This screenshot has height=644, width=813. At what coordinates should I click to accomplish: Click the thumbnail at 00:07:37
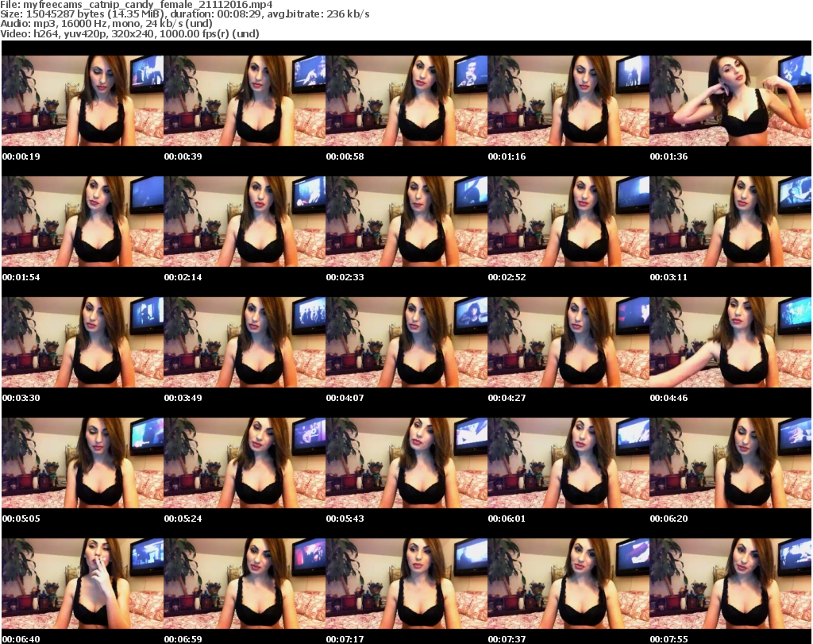(x=568, y=584)
